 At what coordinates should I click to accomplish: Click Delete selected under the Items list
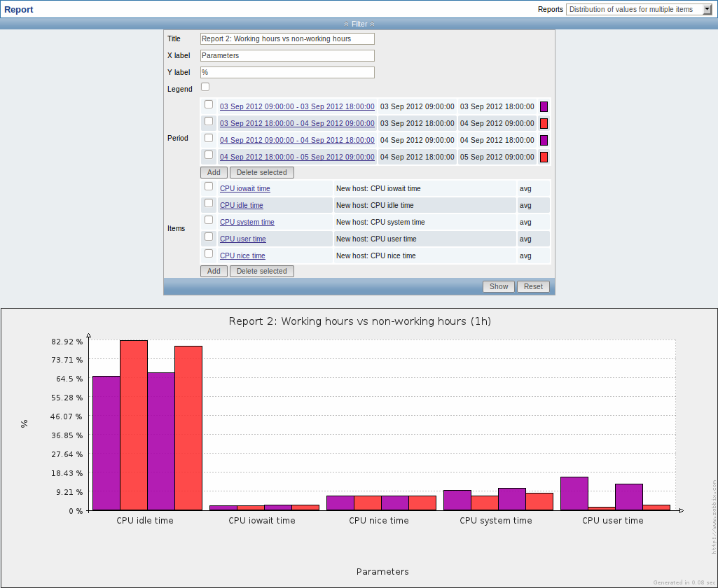tap(262, 272)
